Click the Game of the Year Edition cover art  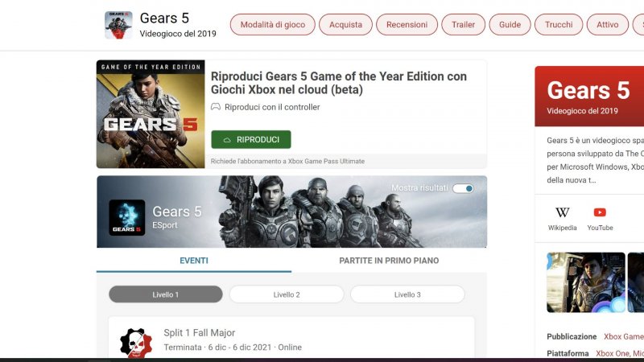151,114
